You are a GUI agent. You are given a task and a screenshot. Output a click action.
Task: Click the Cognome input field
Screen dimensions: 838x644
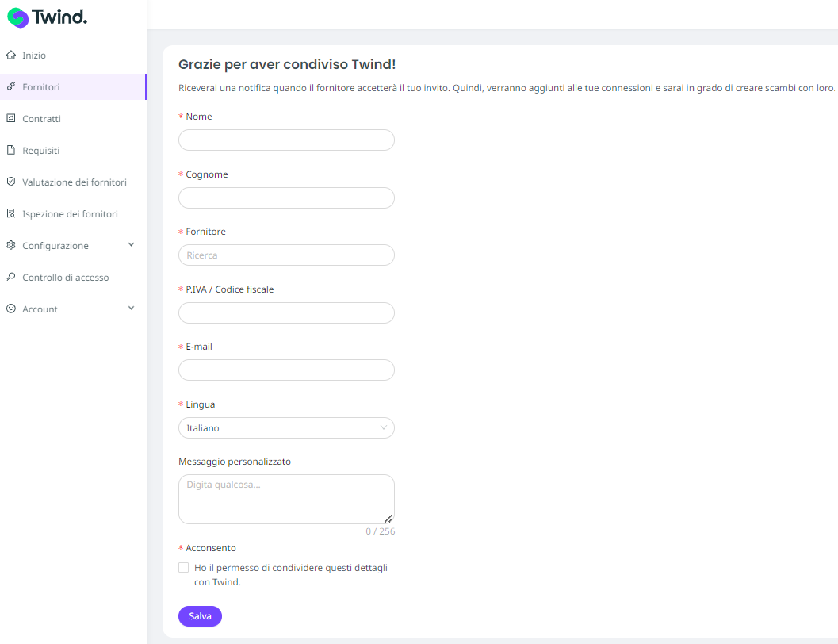click(286, 197)
